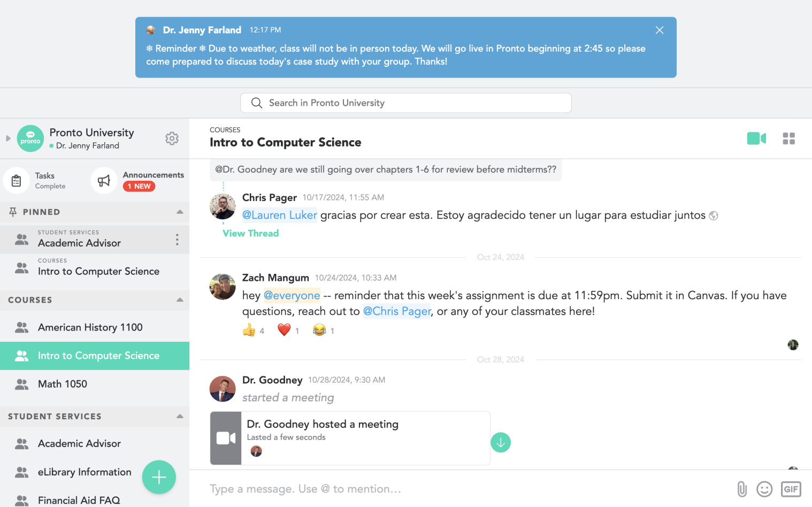Open the GIF picker
The width and height of the screenshot is (812, 507).
[x=791, y=489]
